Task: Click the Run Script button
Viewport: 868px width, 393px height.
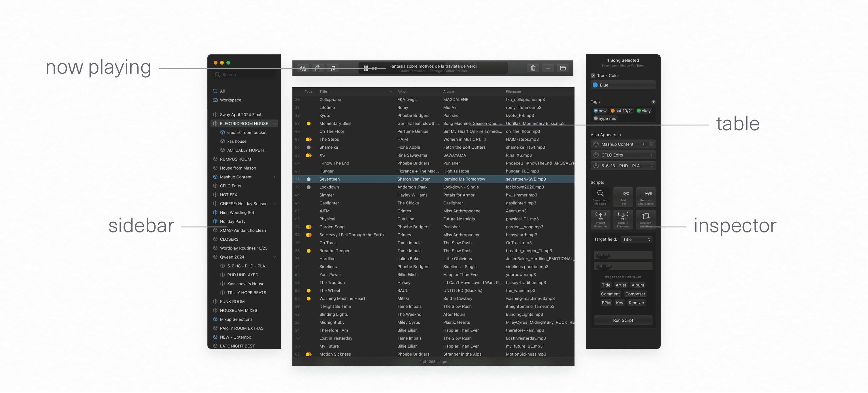Action: [x=623, y=320]
